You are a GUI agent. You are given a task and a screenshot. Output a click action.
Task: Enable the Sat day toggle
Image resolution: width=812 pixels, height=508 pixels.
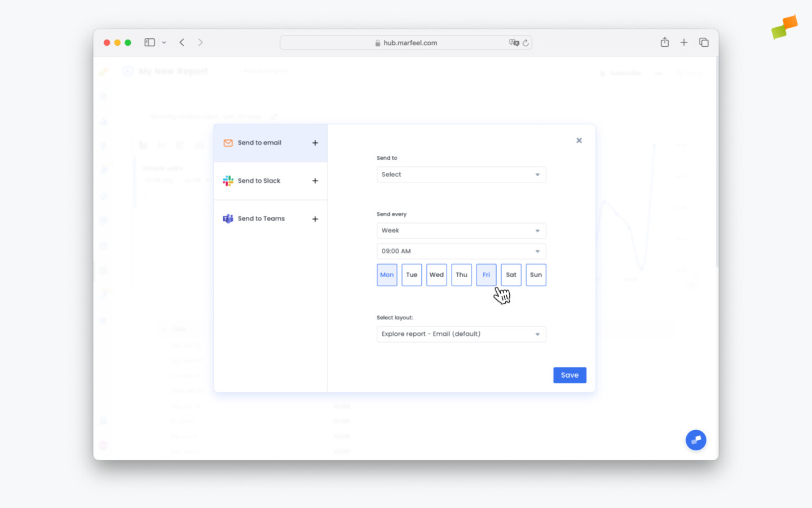(511, 275)
